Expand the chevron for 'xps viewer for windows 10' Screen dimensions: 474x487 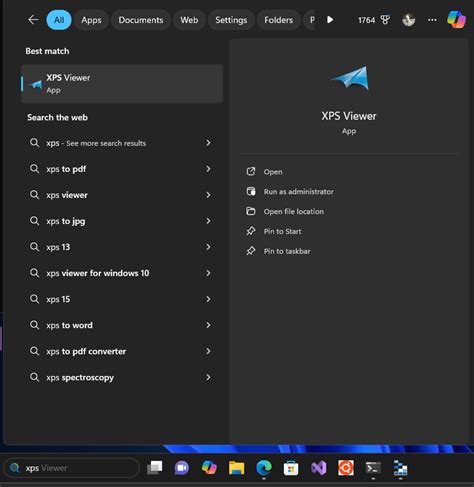point(208,273)
